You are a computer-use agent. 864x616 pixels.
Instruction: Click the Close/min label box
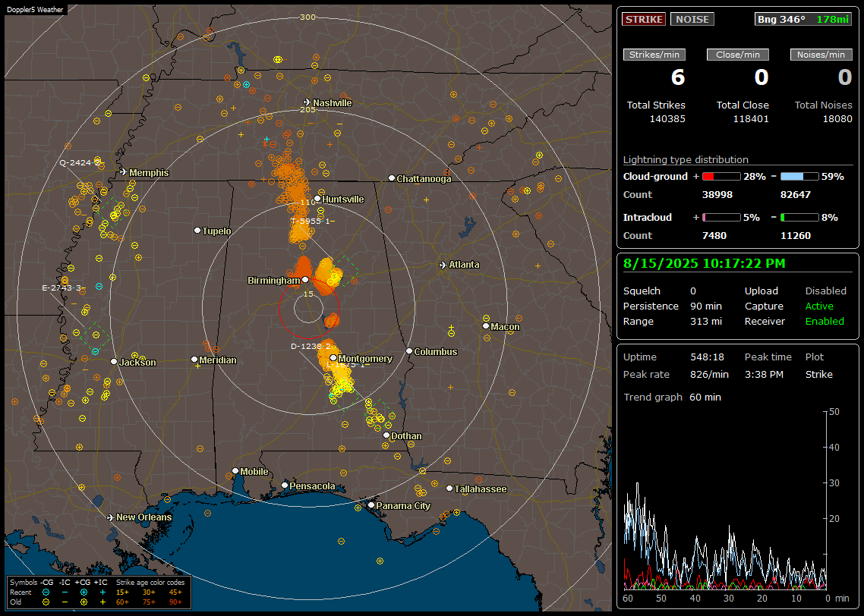[738, 55]
